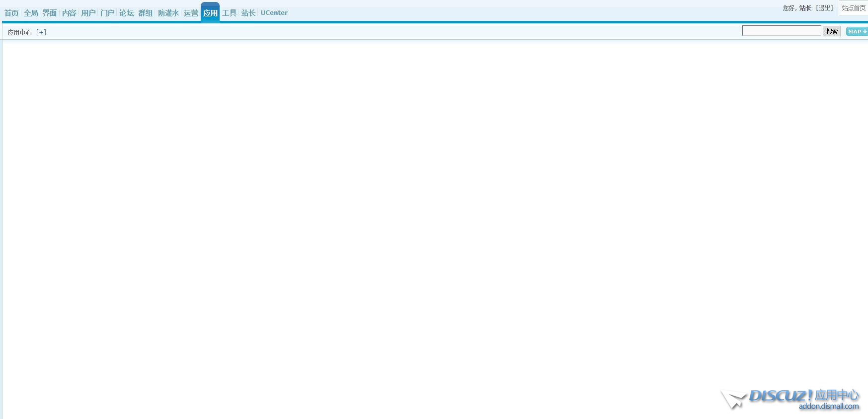
Task: Open the 首页 admin tab
Action: [11, 13]
